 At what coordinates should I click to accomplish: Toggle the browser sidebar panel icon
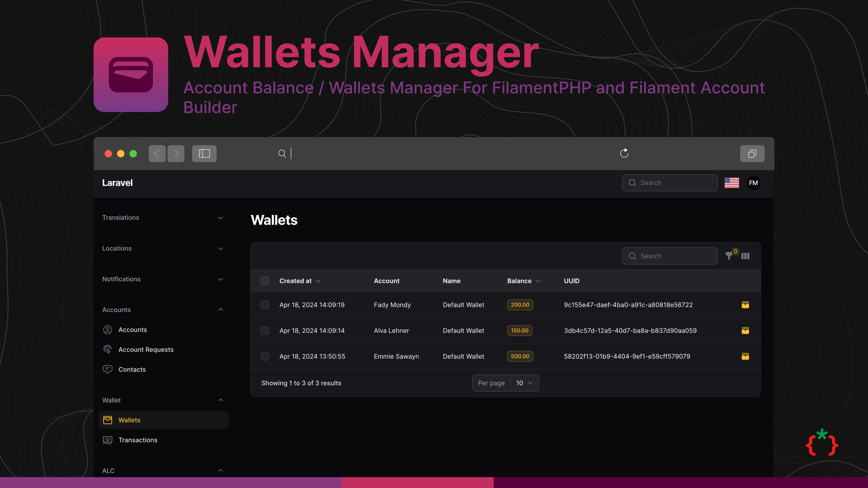point(204,154)
